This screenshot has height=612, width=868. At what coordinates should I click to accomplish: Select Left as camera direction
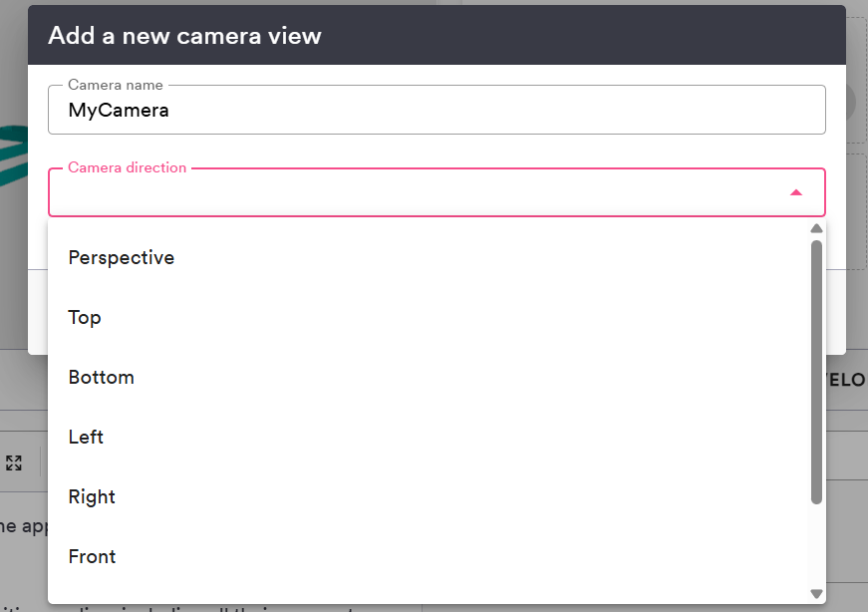click(86, 437)
